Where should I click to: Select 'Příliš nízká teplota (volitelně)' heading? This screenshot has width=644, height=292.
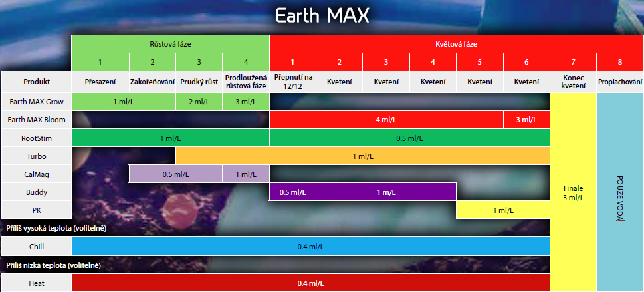pos(53,265)
